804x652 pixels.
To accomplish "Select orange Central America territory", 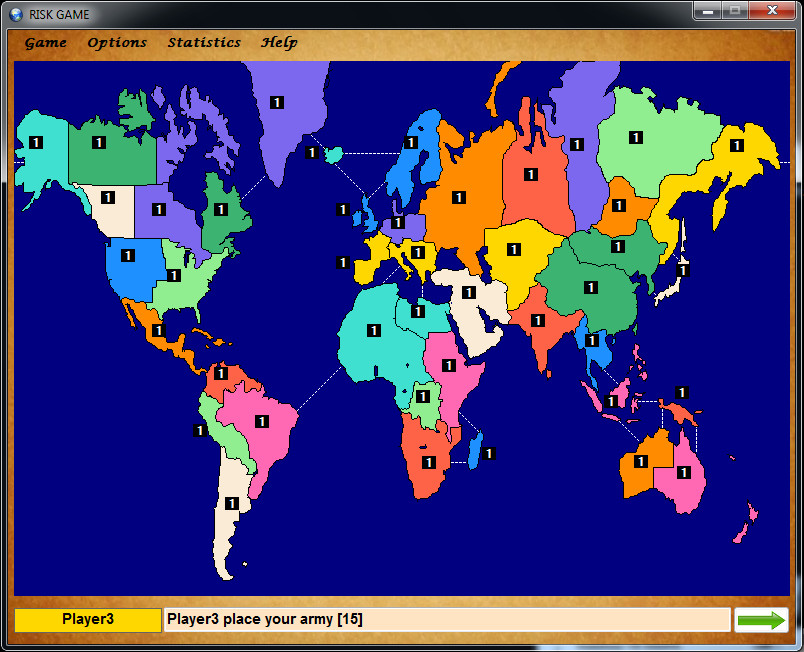I will 158,331.
